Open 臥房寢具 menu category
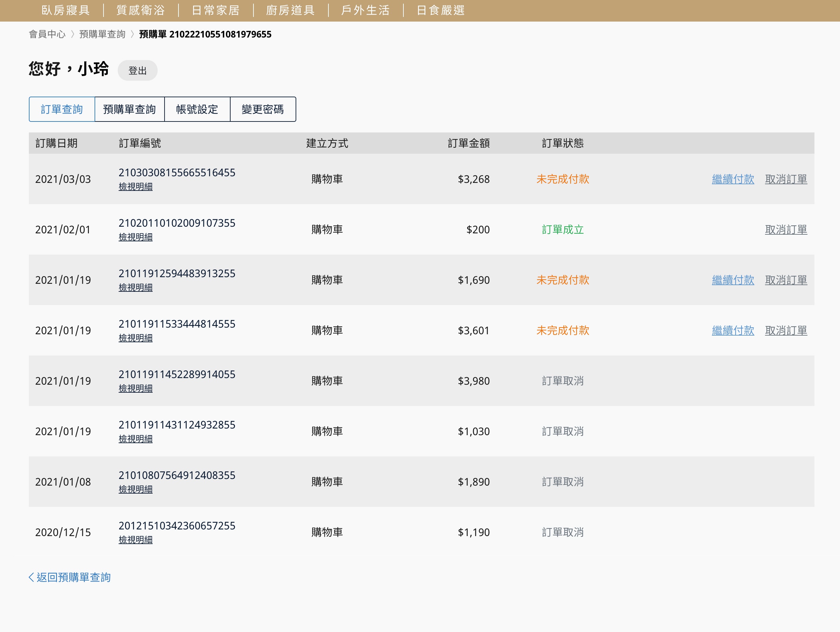The image size is (840, 632). 66,10
